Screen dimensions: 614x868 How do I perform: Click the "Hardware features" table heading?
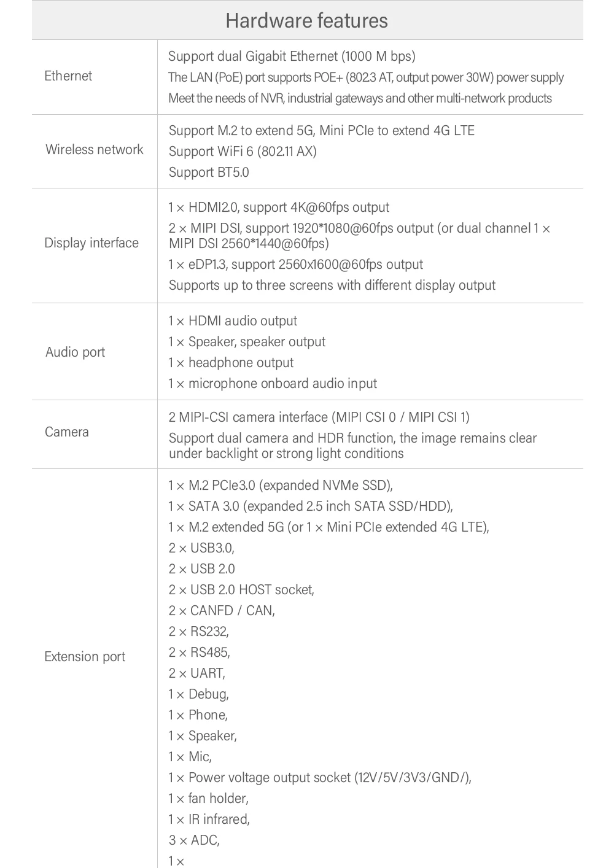[x=306, y=21]
